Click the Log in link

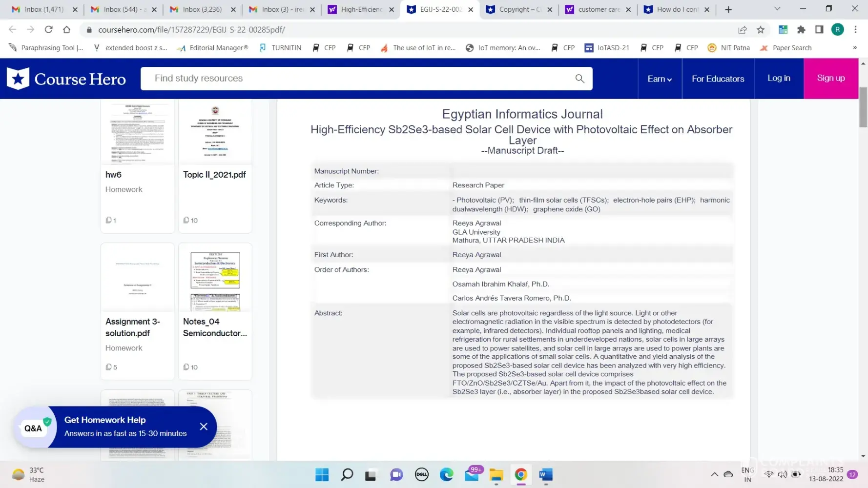[x=779, y=78]
